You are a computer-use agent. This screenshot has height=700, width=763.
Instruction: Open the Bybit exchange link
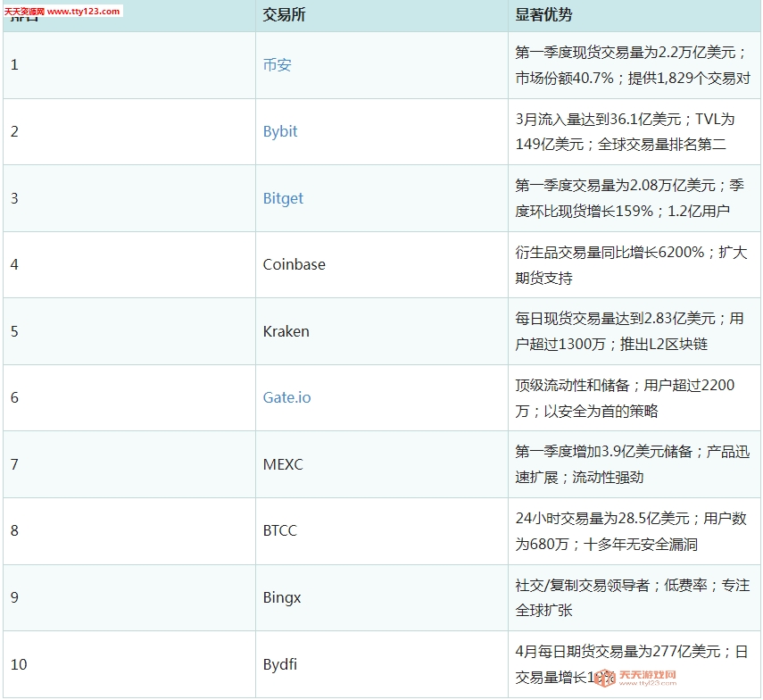[x=280, y=131]
